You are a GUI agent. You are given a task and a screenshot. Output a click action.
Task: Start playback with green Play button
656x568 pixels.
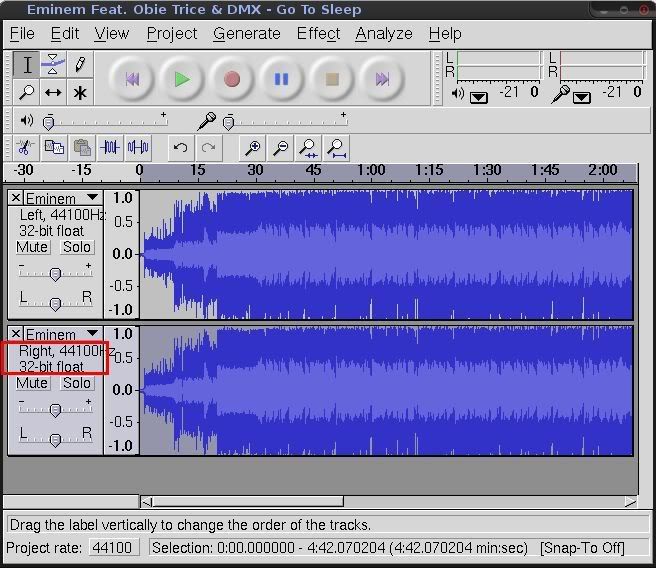[182, 79]
